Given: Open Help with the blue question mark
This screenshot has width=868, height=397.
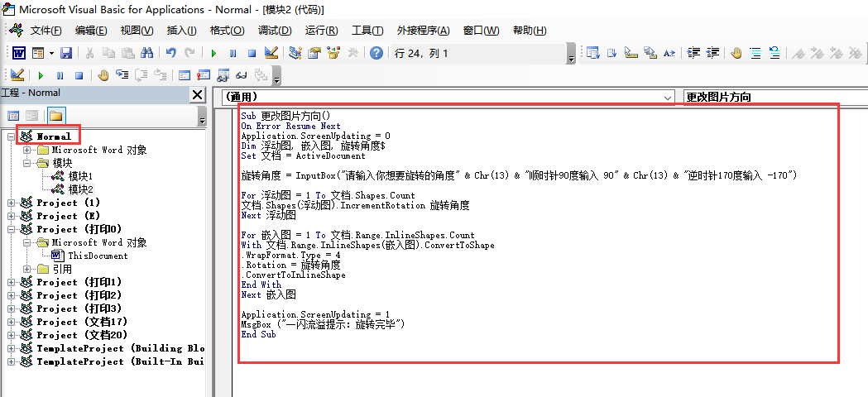Looking at the screenshot, I should pyautogui.click(x=376, y=53).
